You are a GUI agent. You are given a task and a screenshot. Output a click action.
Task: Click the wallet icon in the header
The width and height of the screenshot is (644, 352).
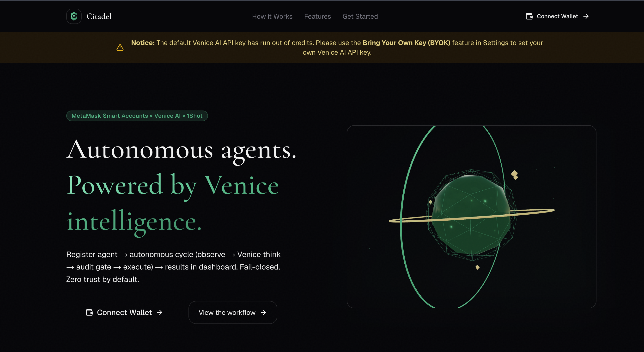click(x=529, y=16)
